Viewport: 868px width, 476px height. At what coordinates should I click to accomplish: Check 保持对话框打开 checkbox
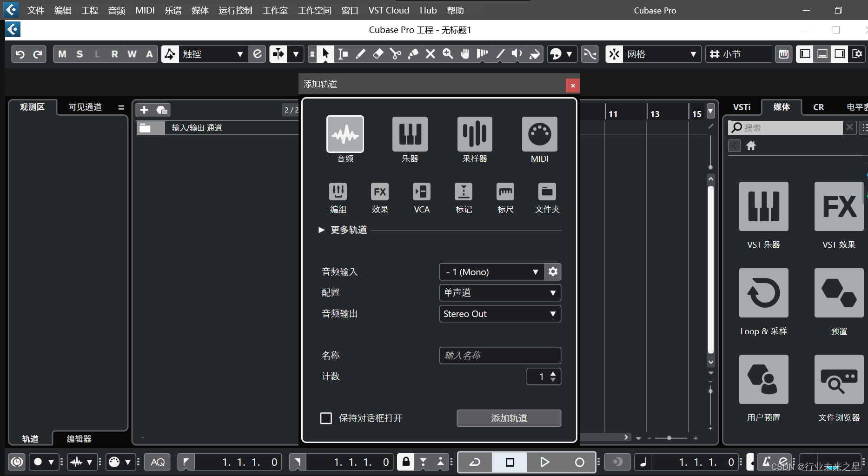[x=326, y=418]
